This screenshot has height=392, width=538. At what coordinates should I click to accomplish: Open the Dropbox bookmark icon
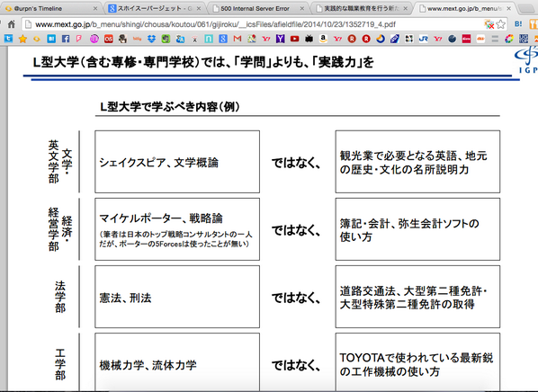151,39
